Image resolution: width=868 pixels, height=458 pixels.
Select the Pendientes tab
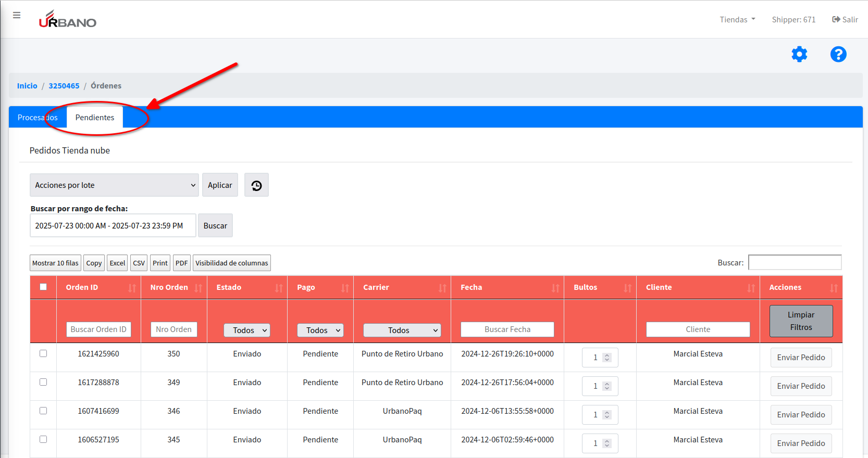point(95,118)
